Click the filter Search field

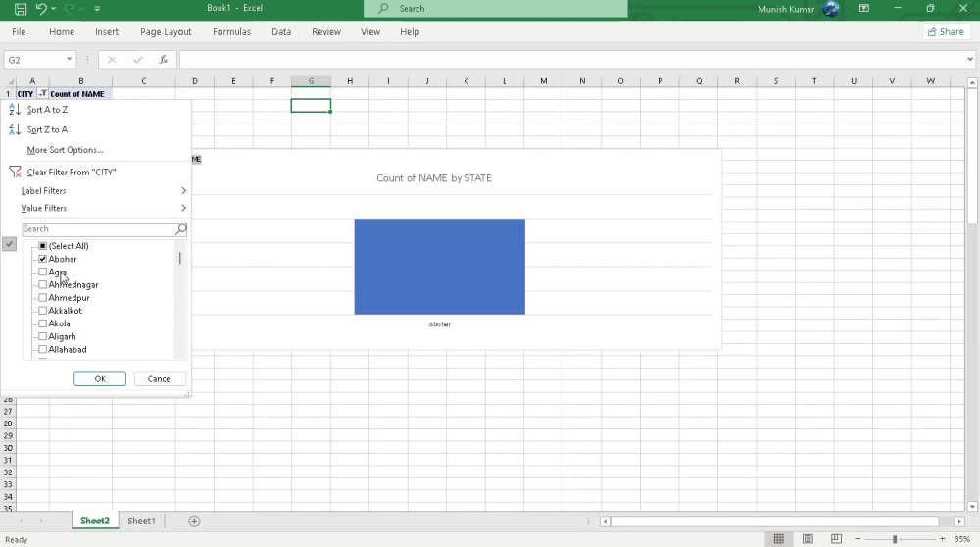[98, 229]
